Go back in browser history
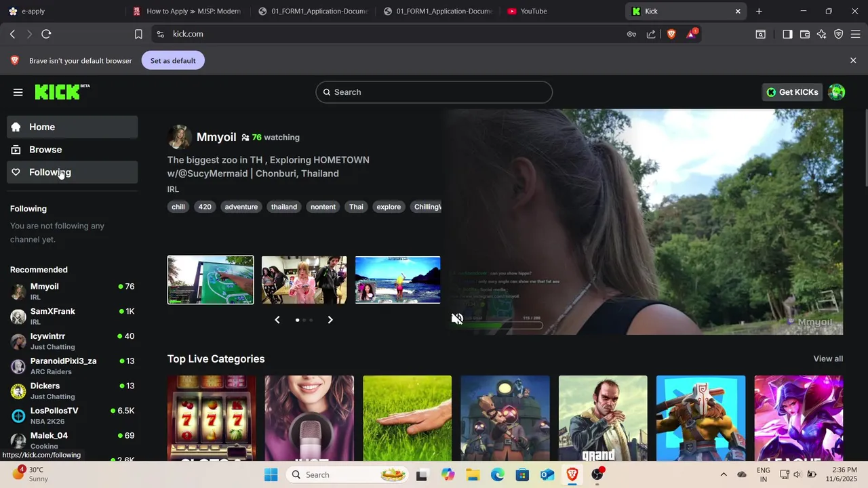Viewport: 868px width, 488px height. pyautogui.click(x=12, y=34)
